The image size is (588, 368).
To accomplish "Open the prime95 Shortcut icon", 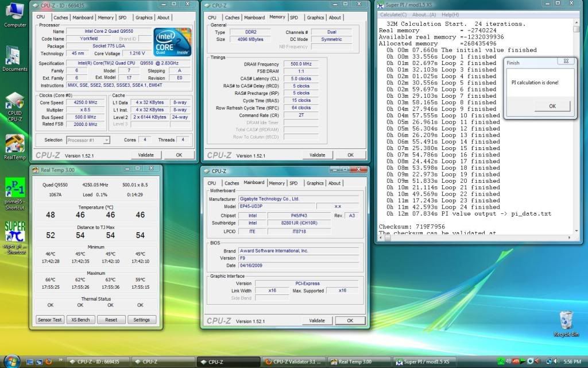I will pyautogui.click(x=14, y=194).
